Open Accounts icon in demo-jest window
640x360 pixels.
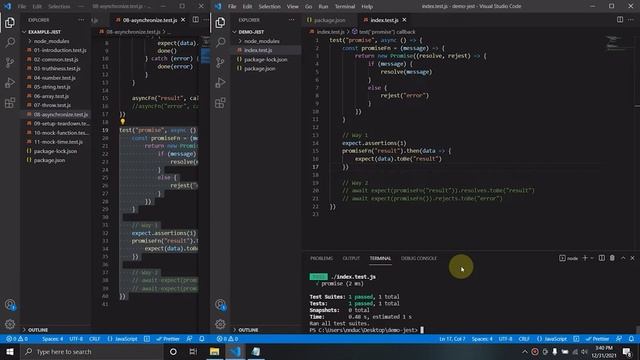coord(220,304)
